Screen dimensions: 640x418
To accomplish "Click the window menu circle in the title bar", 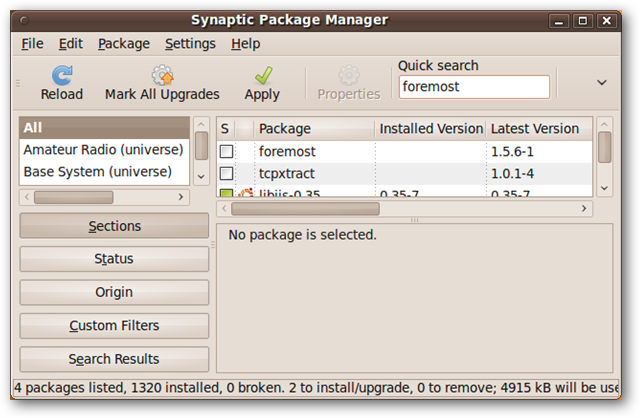I will click(x=24, y=20).
